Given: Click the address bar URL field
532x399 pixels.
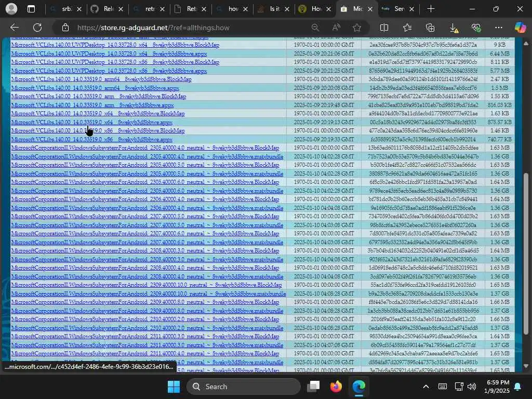Looking at the screenshot, I should (190, 28).
